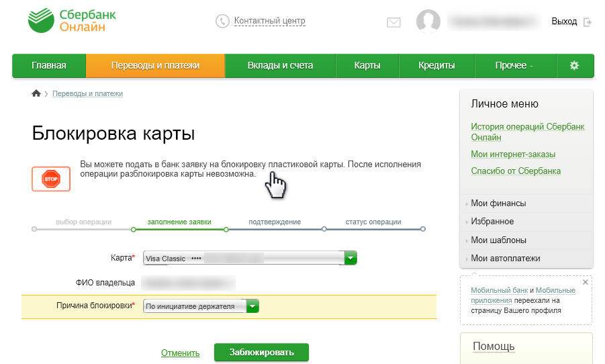Open Контактный центр link
Screen dimensions: 605x364
pos(270,20)
